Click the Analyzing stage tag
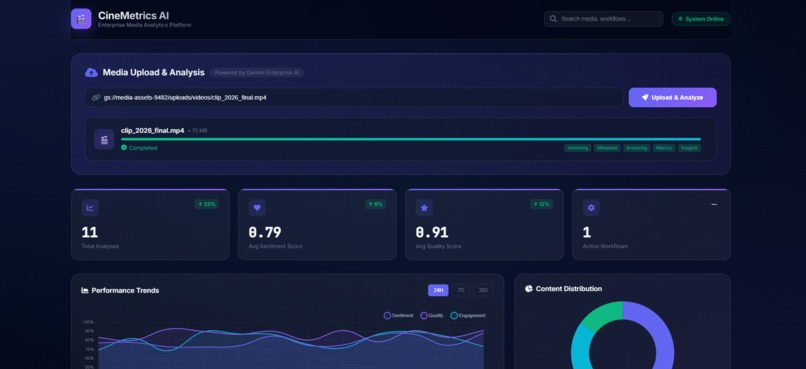Viewport: 806px width, 369px height. (x=636, y=148)
